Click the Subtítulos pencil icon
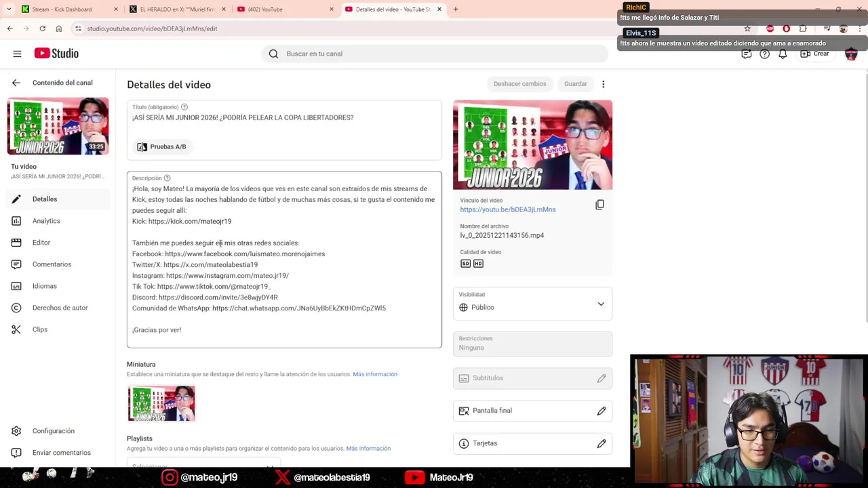Screen dimensions: 868x488 (601, 378)
